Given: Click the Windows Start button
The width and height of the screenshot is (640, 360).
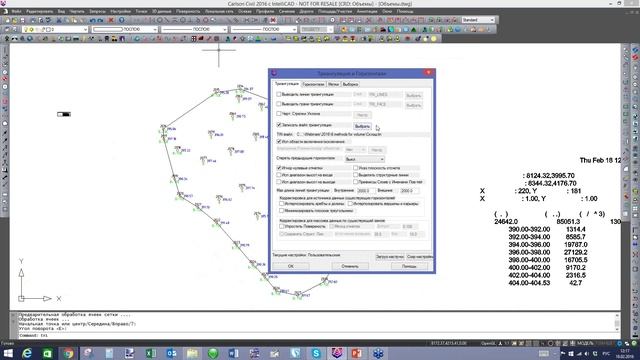Looking at the screenshot, I should [8, 353].
